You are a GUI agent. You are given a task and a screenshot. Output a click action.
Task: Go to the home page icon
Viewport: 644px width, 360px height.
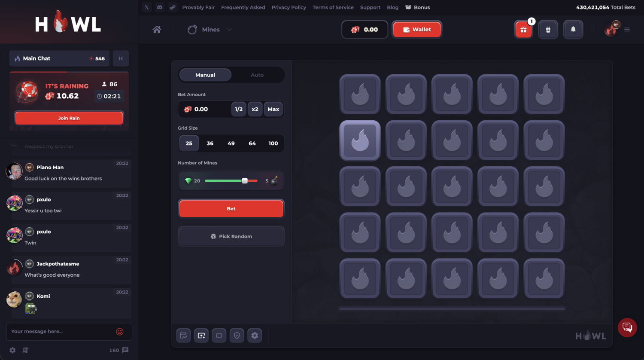click(x=157, y=30)
